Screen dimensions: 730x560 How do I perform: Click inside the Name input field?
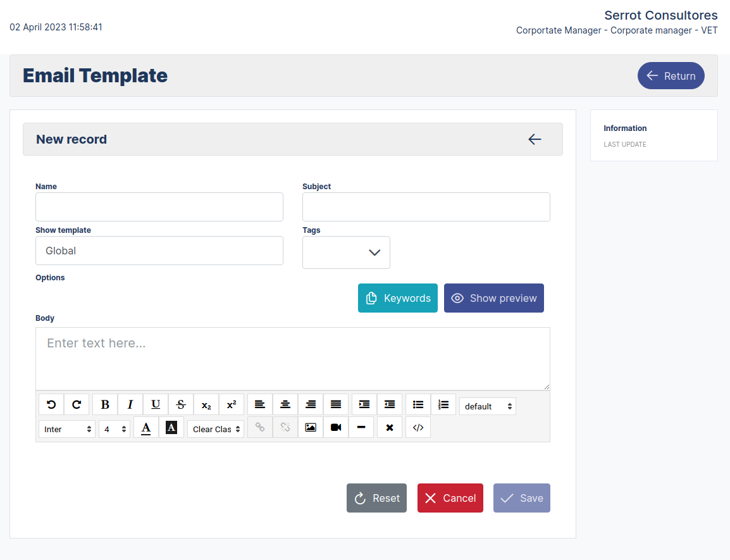coord(159,207)
